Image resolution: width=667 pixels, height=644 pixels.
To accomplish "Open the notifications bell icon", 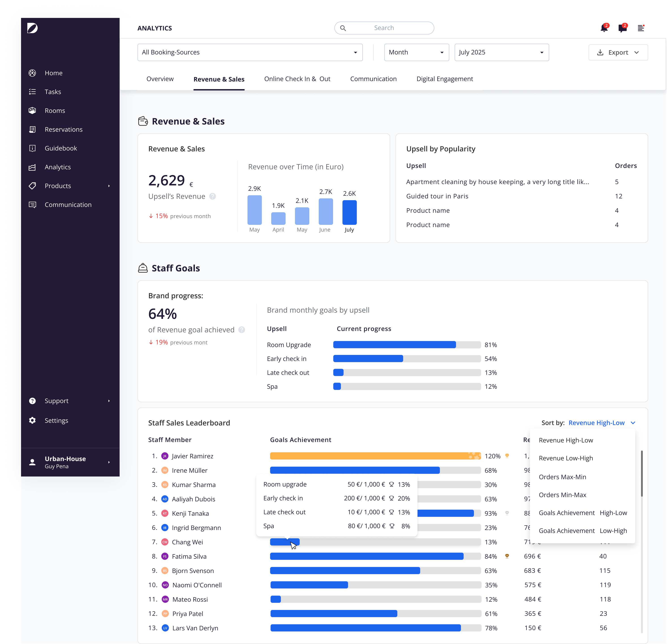I will click(604, 28).
